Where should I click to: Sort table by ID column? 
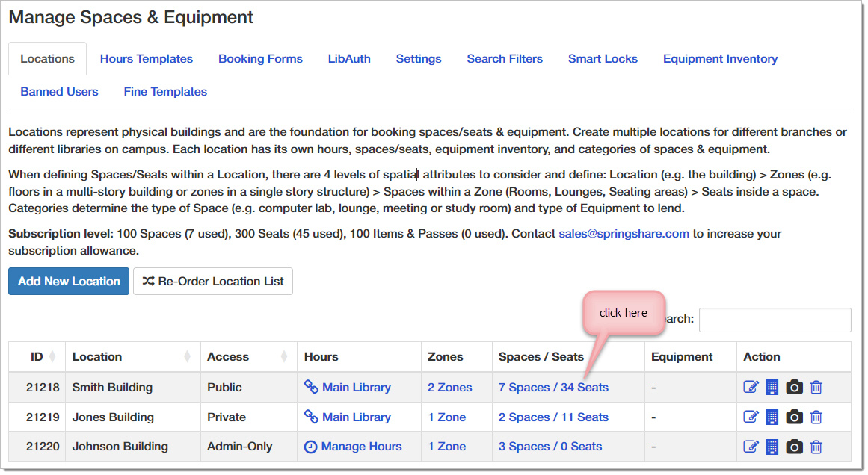click(x=37, y=357)
